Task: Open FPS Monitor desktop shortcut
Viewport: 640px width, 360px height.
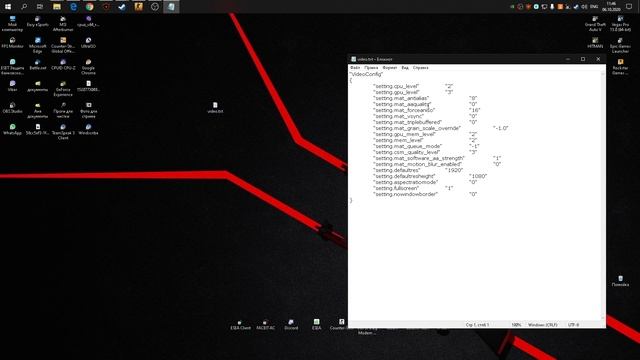Action: pos(12,43)
